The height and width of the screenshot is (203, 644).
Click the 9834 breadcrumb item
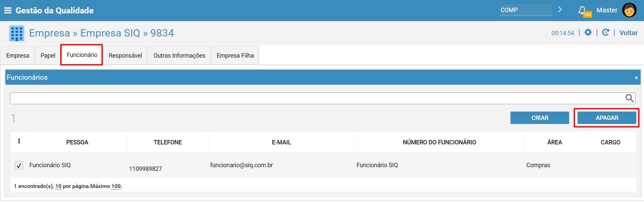click(162, 33)
